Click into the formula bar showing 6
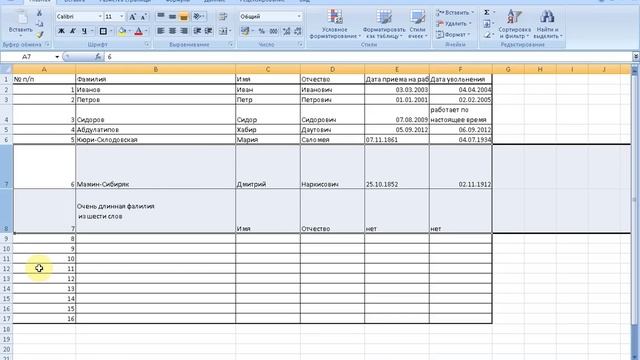This screenshot has width=640, height=360. [369, 57]
